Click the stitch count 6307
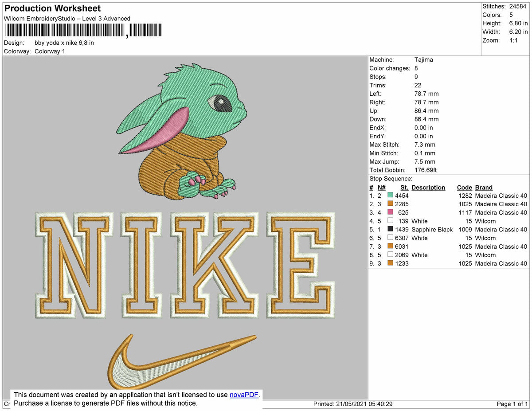Image resolution: width=532 pixels, height=411 pixels. pyautogui.click(x=402, y=238)
